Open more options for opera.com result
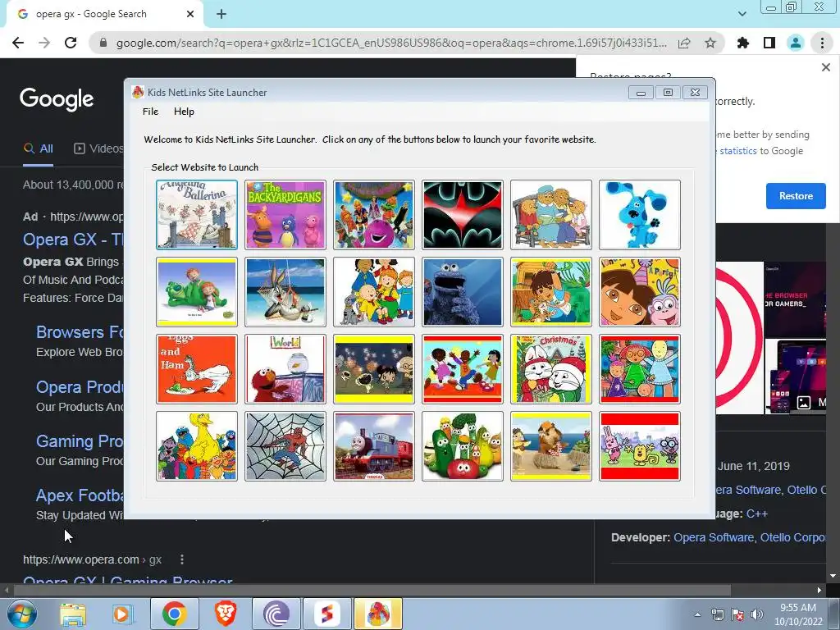The height and width of the screenshot is (630, 840). coord(182,559)
